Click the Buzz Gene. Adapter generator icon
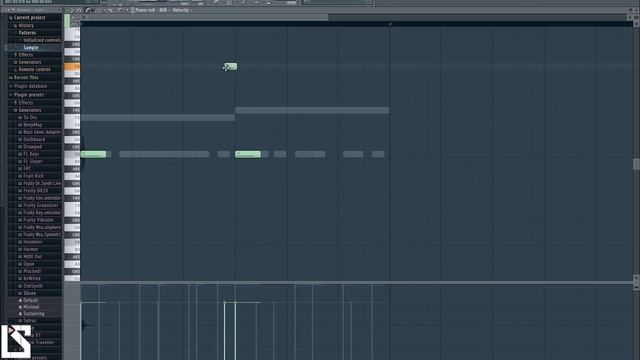 click(20, 132)
